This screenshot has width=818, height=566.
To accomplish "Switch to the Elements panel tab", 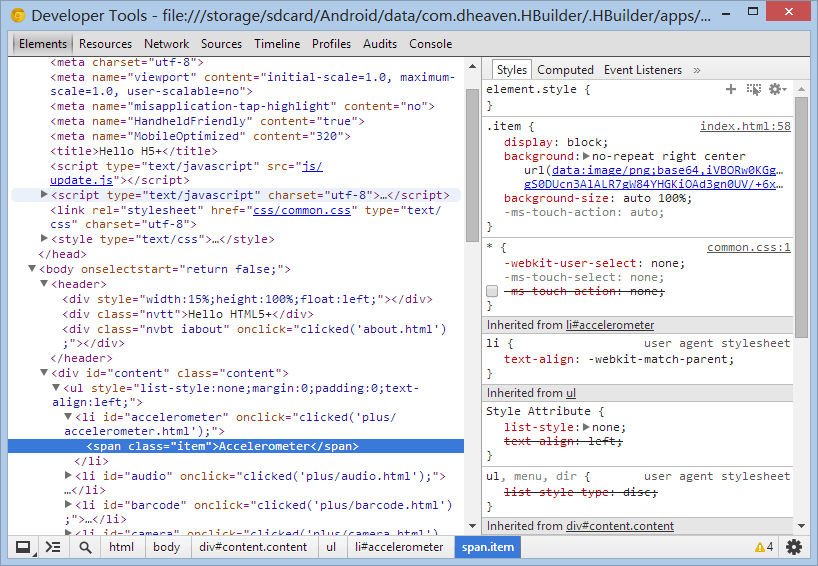I will point(43,44).
